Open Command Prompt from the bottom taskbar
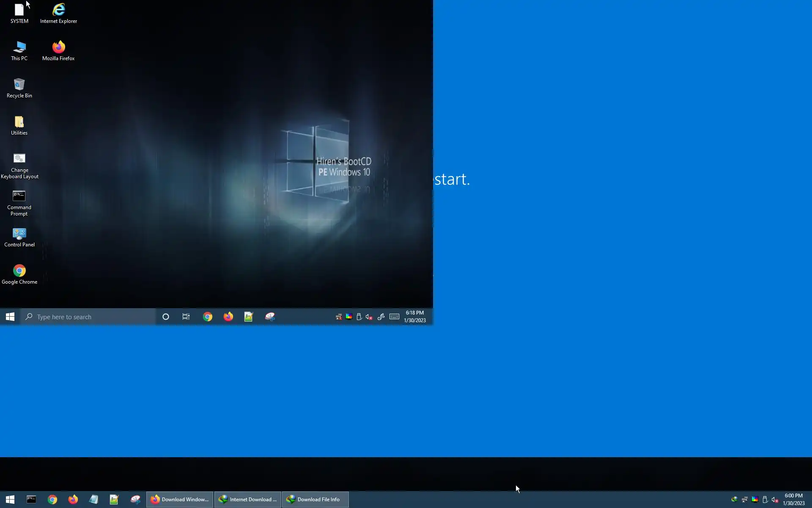 pos(31,500)
